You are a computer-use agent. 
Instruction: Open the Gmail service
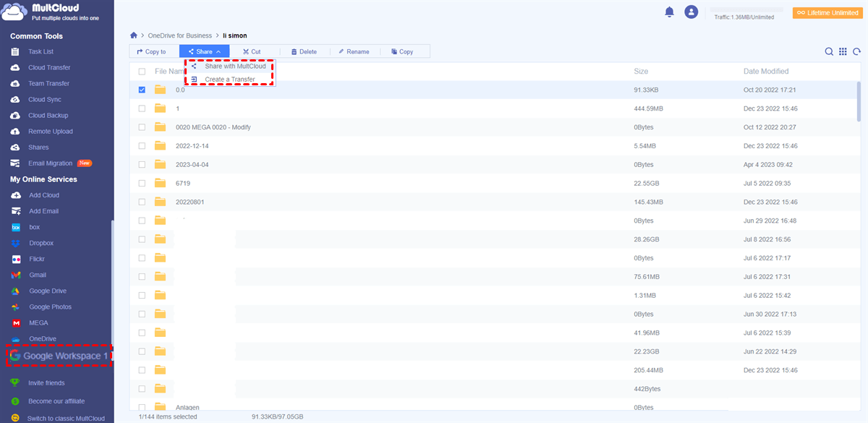38,275
